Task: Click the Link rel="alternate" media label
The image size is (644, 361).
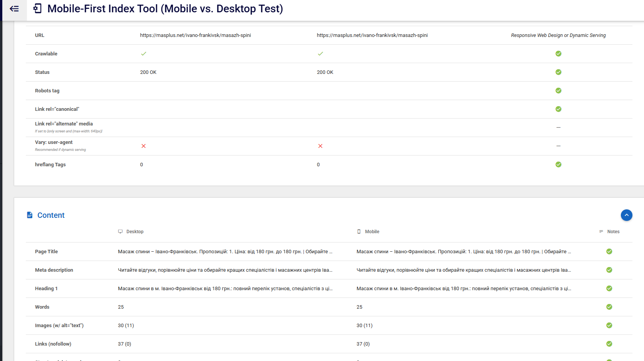Action: (x=64, y=124)
